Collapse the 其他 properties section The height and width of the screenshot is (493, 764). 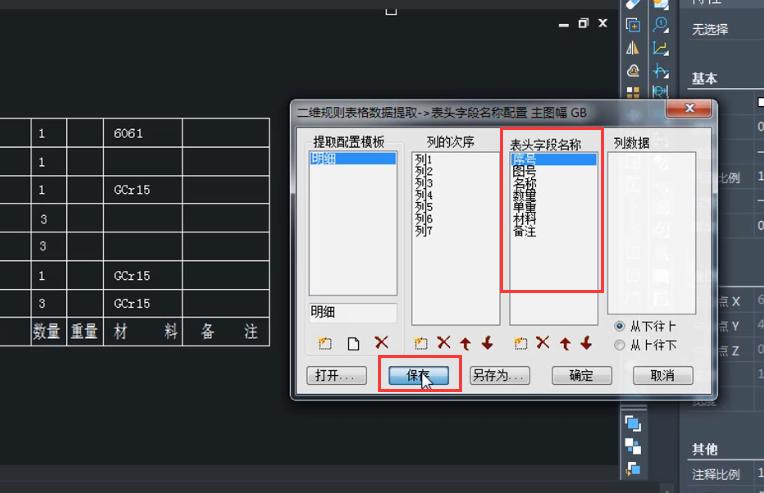(x=705, y=449)
